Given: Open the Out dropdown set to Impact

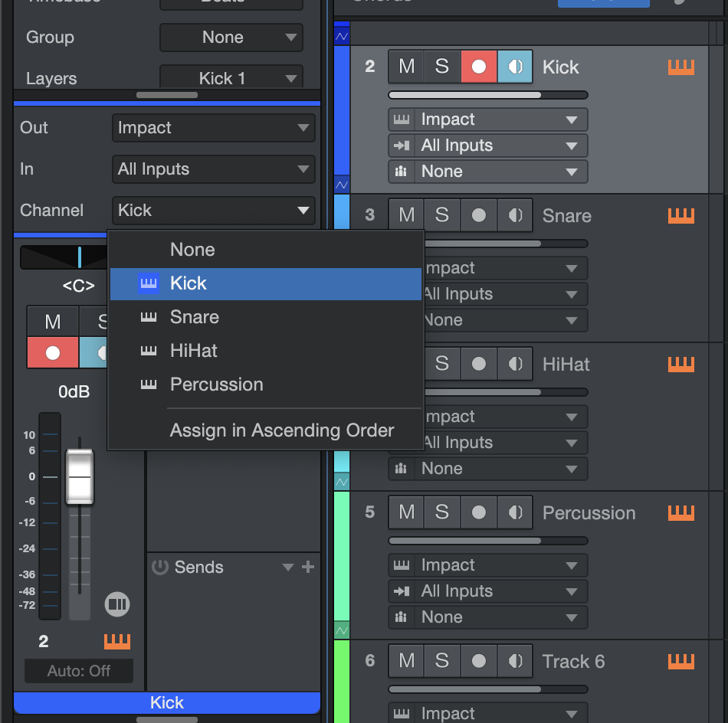Looking at the screenshot, I should [214, 128].
